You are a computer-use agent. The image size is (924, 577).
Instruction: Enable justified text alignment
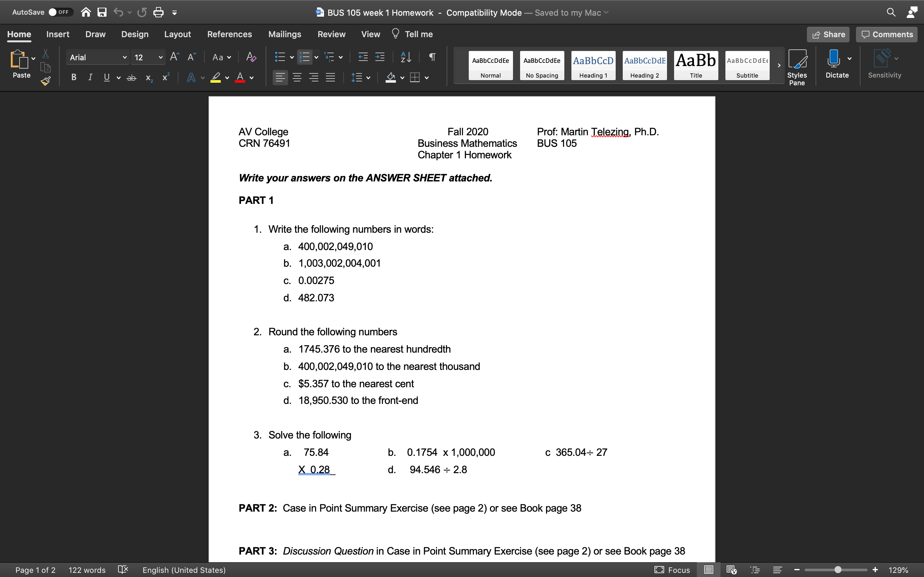click(331, 77)
